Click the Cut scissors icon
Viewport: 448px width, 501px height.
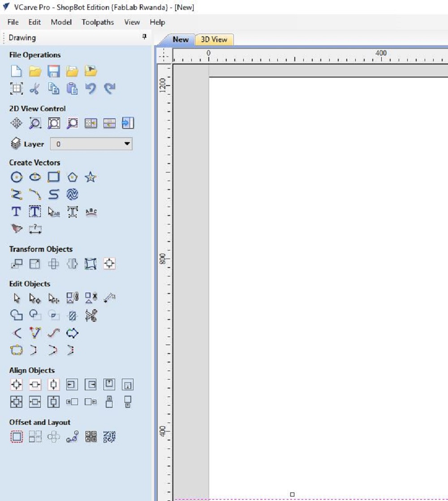[x=35, y=89]
